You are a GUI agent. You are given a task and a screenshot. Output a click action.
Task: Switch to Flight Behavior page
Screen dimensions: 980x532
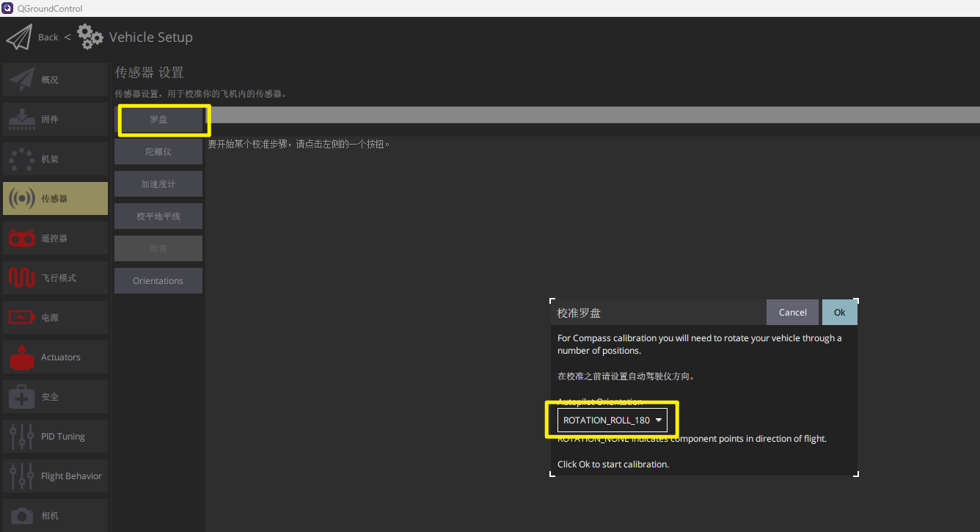56,476
